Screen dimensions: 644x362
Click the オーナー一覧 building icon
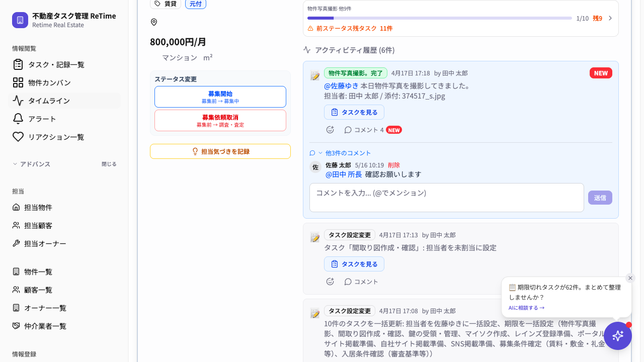click(16, 308)
